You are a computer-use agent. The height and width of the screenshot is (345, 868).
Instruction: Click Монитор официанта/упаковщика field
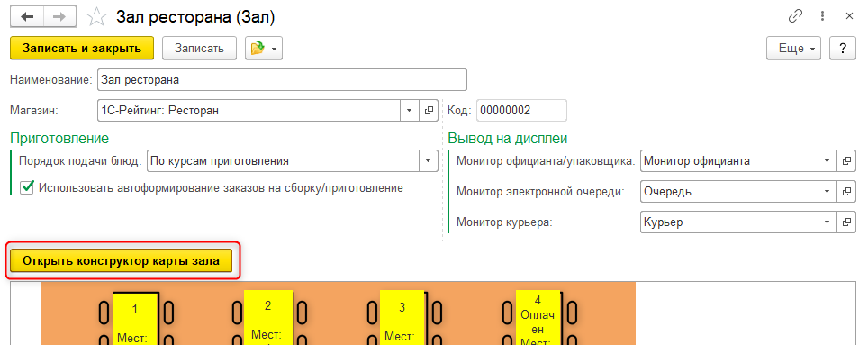728,161
